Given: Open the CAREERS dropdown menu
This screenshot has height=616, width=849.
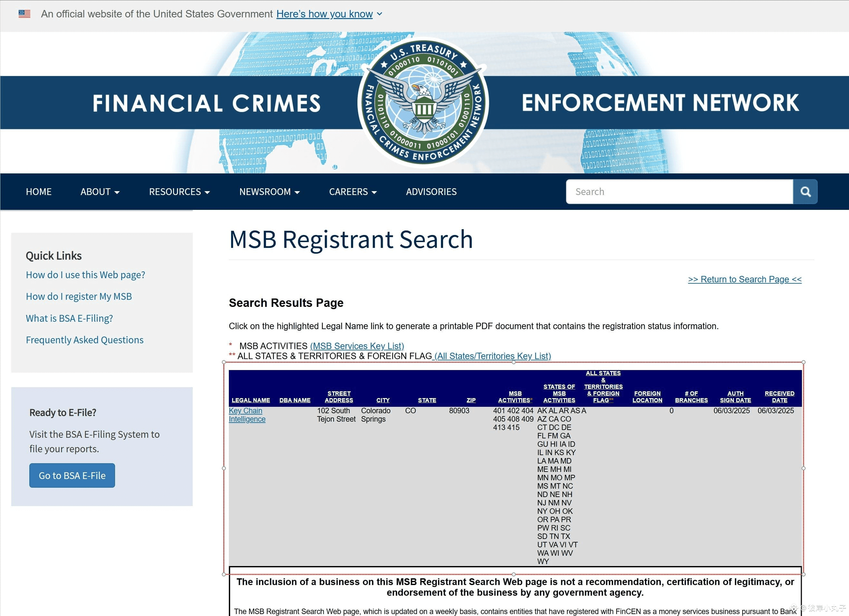Looking at the screenshot, I should point(353,192).
